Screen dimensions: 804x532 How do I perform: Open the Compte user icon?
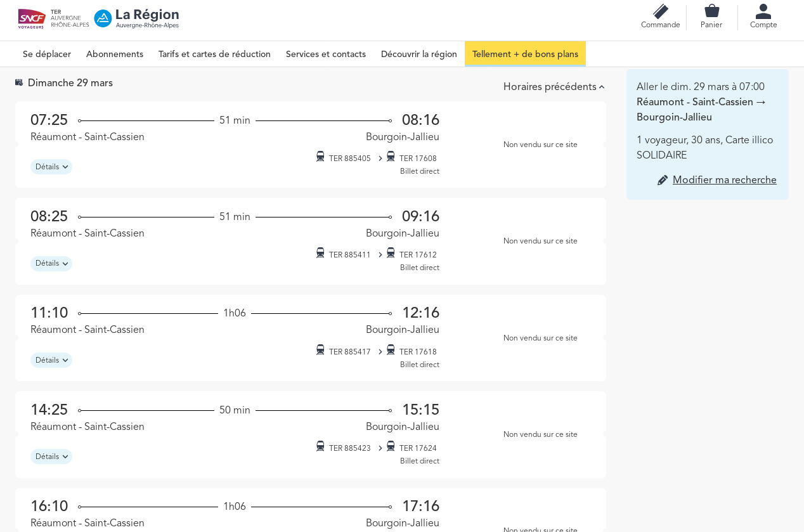pos(763,11)
